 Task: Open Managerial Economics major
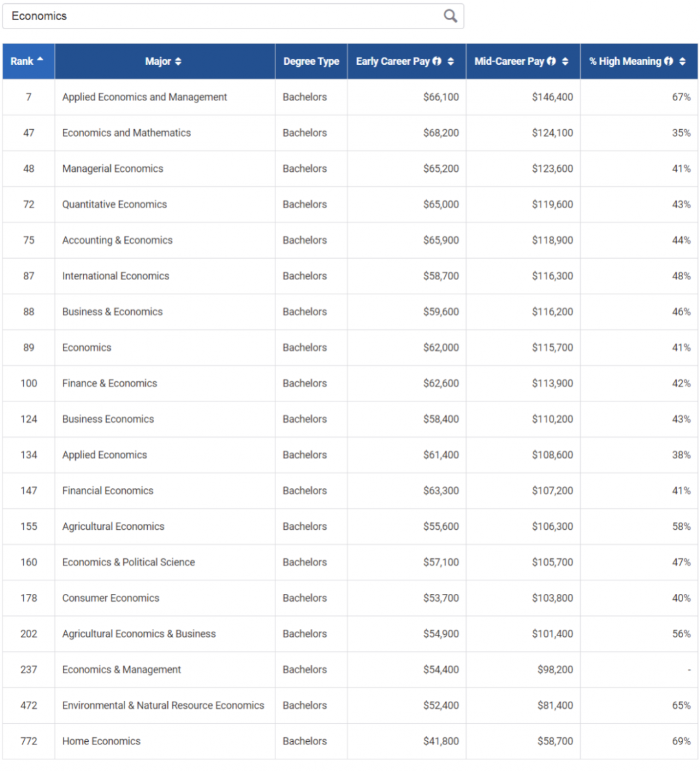[113, 169]
